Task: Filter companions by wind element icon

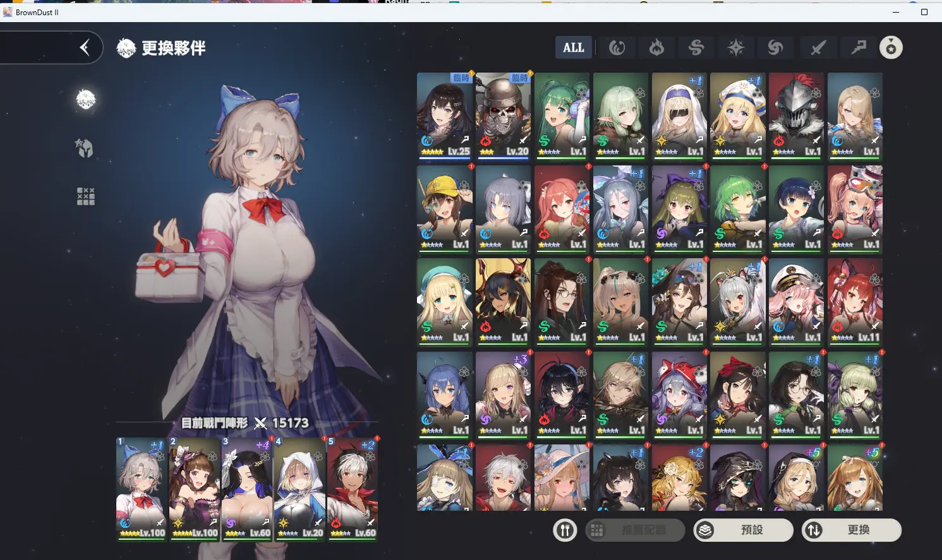Action: pos(696,47)
